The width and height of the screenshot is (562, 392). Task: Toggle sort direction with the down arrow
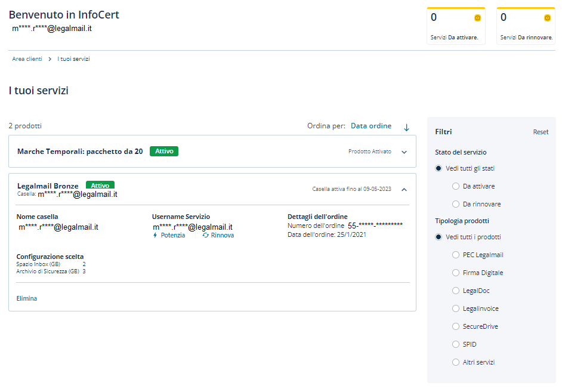[407, 127]
